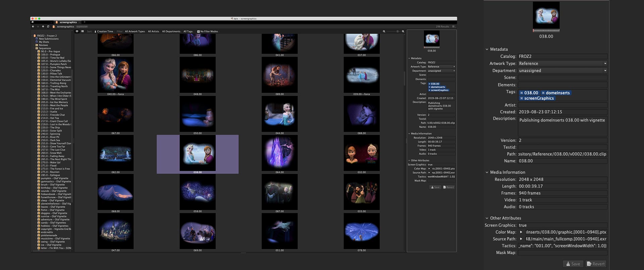644x270 pixels.
Task: Reverse sort direction arrow beside Creation Time
Action: click(95, 32)
